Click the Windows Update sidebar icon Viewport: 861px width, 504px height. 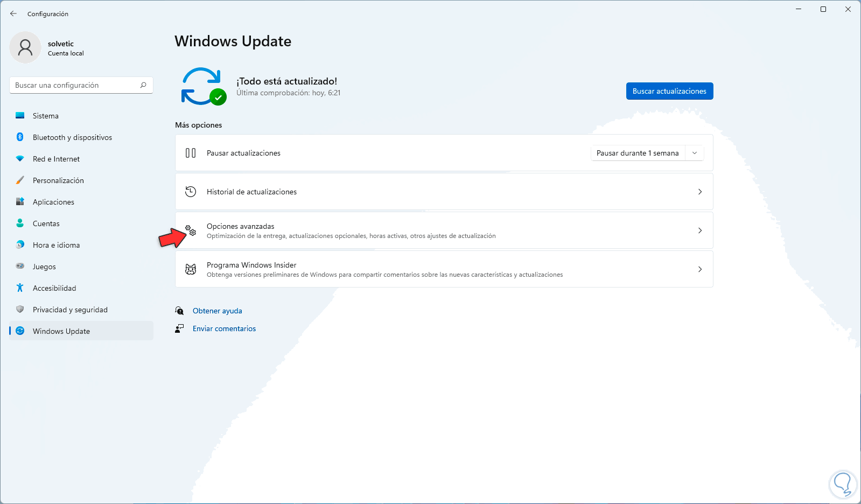(20, 331)
